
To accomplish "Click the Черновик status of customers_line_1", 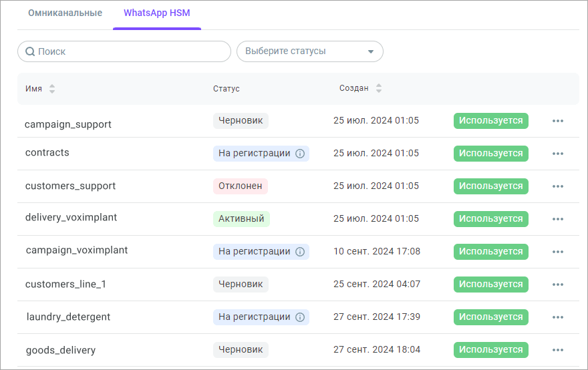I will click(x=241, y=284).
